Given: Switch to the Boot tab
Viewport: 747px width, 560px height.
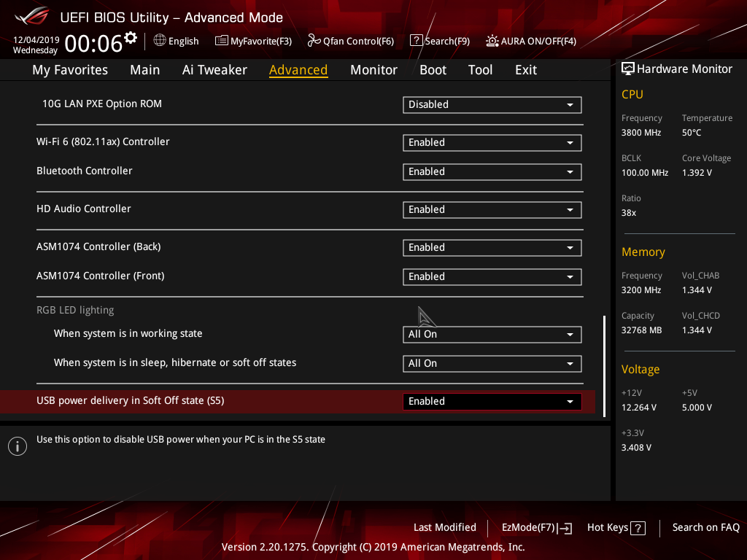Looking at the screenshot, I should [433, 70].
